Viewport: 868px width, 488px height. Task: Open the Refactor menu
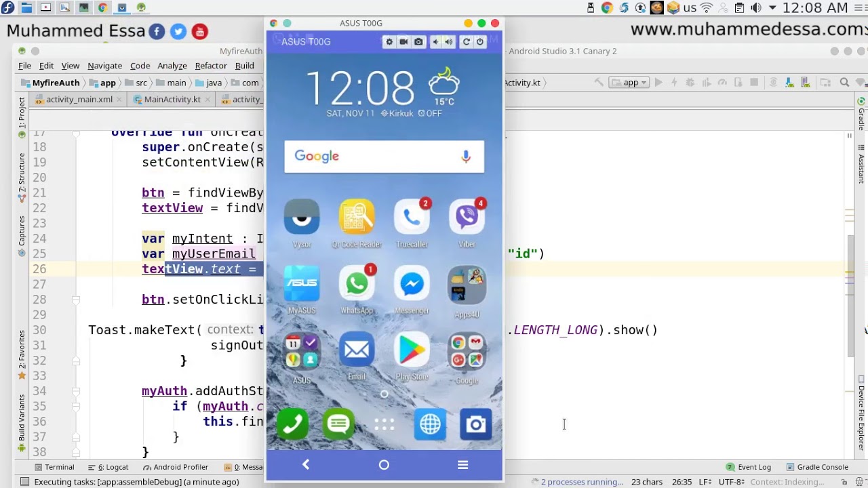click(211, 66)
